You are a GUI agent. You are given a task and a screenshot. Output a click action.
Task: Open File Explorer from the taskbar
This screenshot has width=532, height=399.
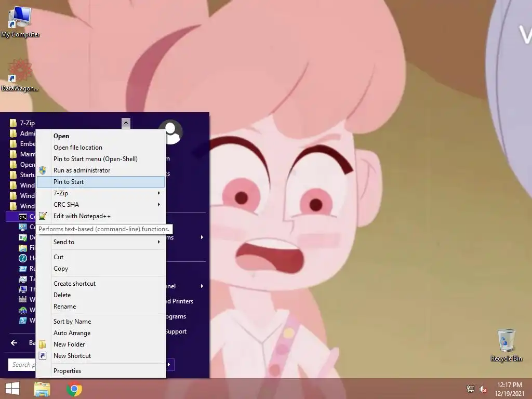[42, 389]
